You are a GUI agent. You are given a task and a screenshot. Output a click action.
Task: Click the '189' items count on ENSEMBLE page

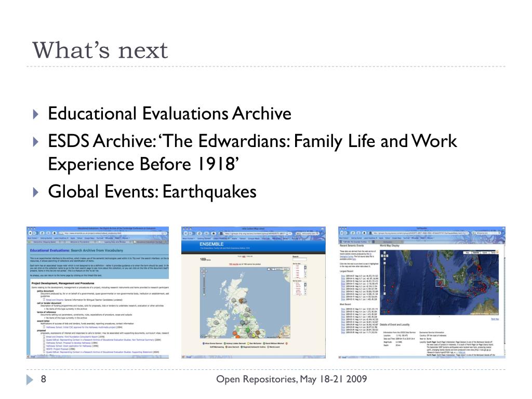pos(203,260)
